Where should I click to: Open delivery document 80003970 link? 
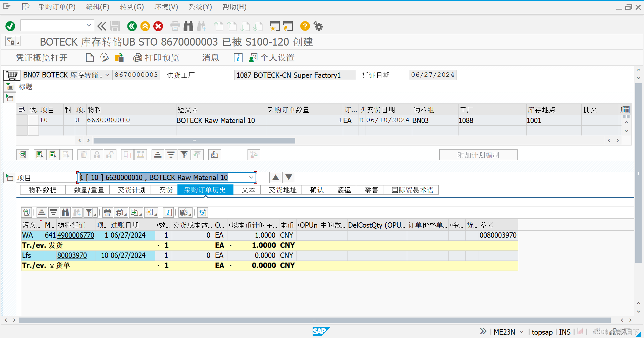click(x=72, y=256)
